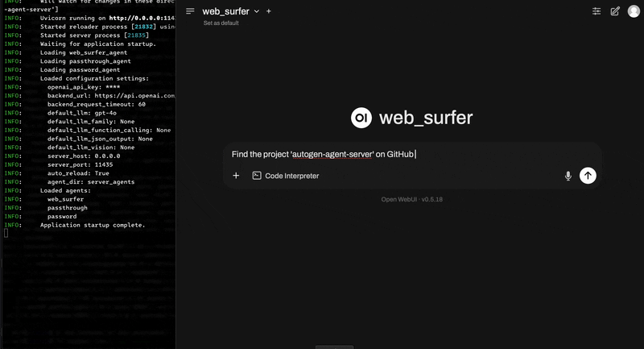
Task: Click the 'autogen-agent-server' word in the prompt
Action: pos(332,154)
